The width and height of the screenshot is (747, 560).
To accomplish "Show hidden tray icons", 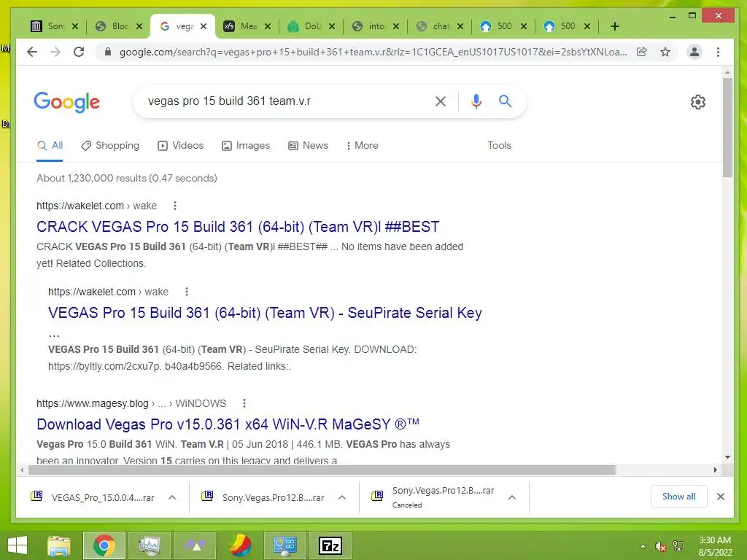I will [x=643, y=546].
